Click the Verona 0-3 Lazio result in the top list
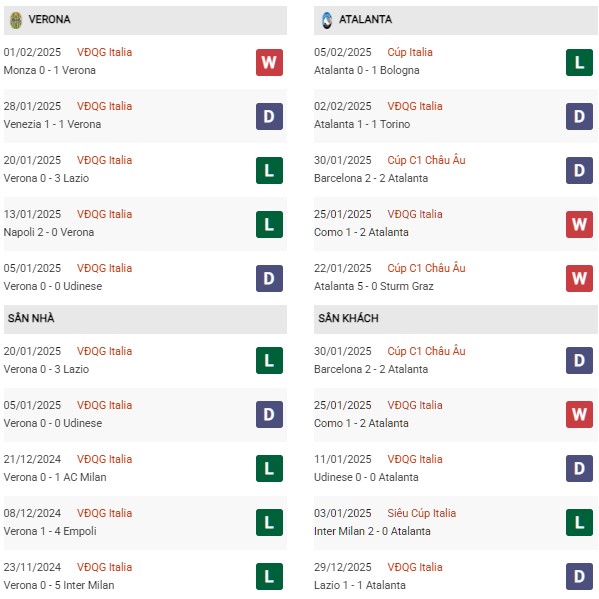The image size is (599, 599). 46,178
